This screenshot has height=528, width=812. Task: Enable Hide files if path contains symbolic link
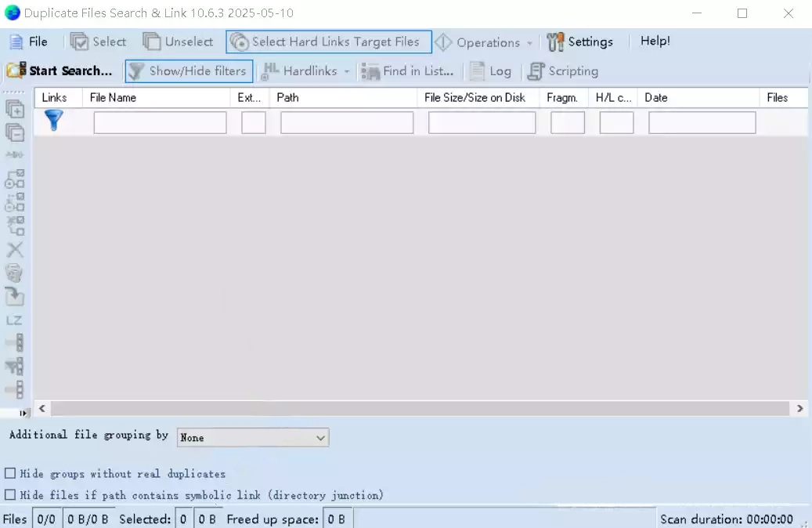(10, 495)
